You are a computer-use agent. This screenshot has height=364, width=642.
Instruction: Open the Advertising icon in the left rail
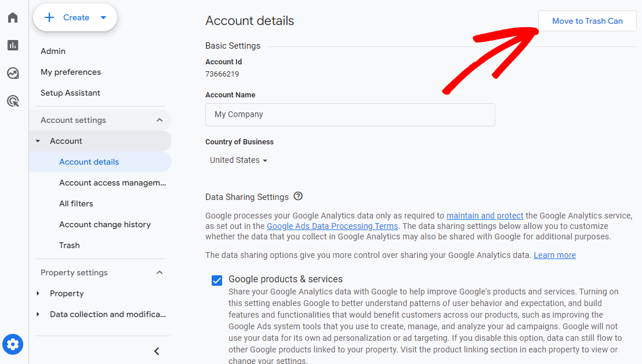click(13, 101)
